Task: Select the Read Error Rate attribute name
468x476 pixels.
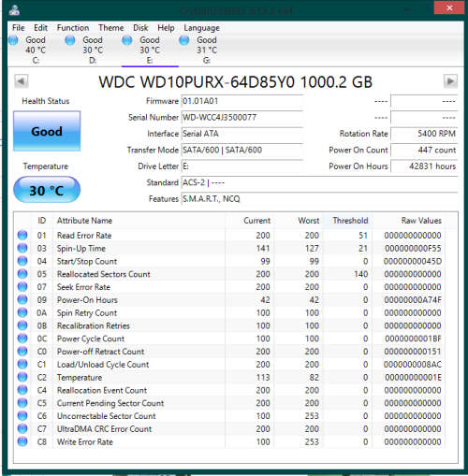Action: (x=84, y=236)
